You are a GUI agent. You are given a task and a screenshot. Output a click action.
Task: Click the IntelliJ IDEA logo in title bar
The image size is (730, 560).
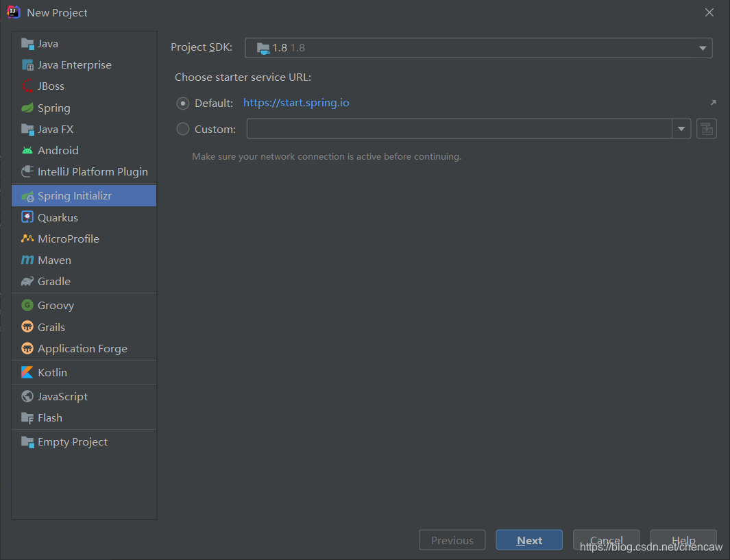14,12
